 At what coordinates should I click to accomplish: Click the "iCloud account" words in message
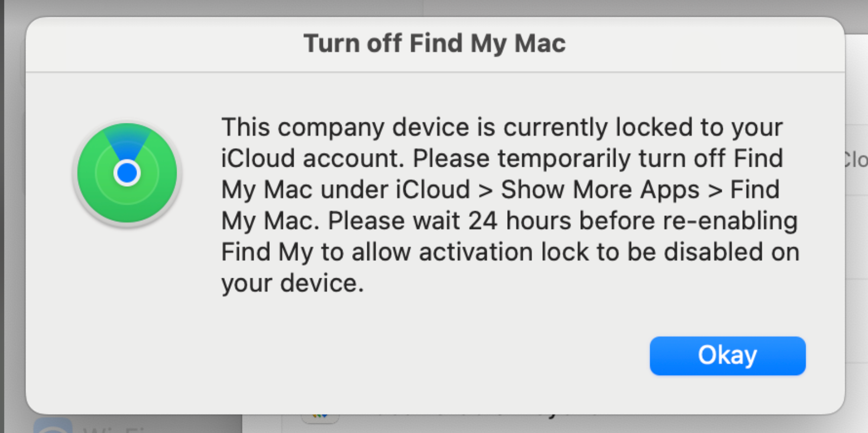(x=313, y=159)
